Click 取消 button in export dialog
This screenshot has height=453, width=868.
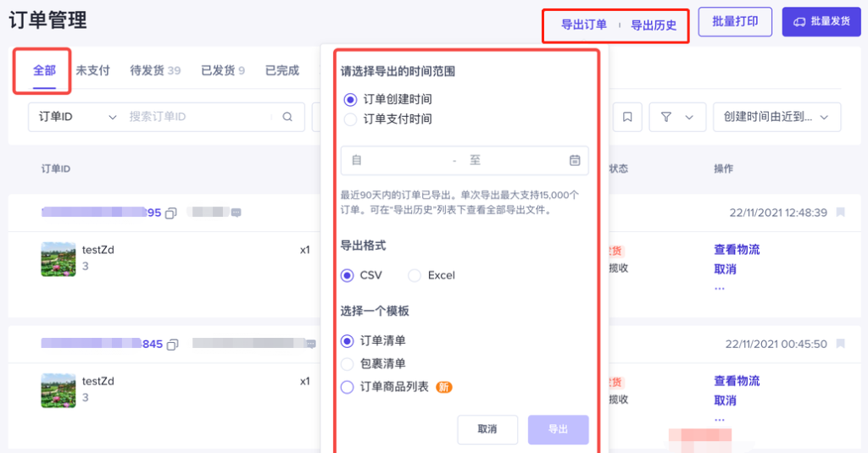(487, 429)
